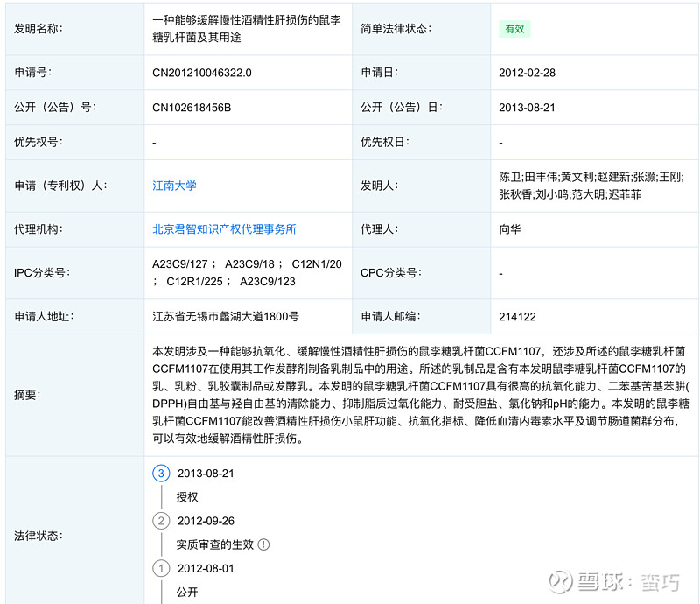Screen dimensions: 700x604
Task: Open the 北京君智知识产权代理事务所 agency link
Action: click(x=224, y=229)
